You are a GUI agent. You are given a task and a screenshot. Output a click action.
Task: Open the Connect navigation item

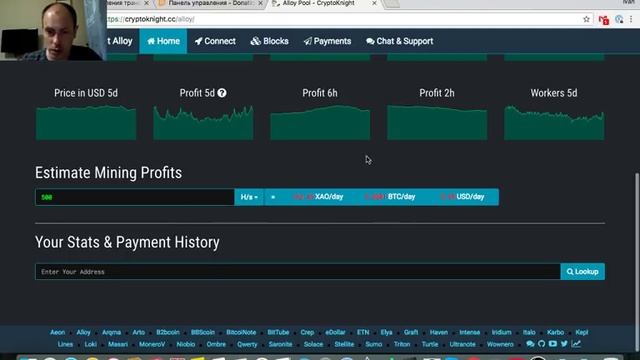coord(215,41)
